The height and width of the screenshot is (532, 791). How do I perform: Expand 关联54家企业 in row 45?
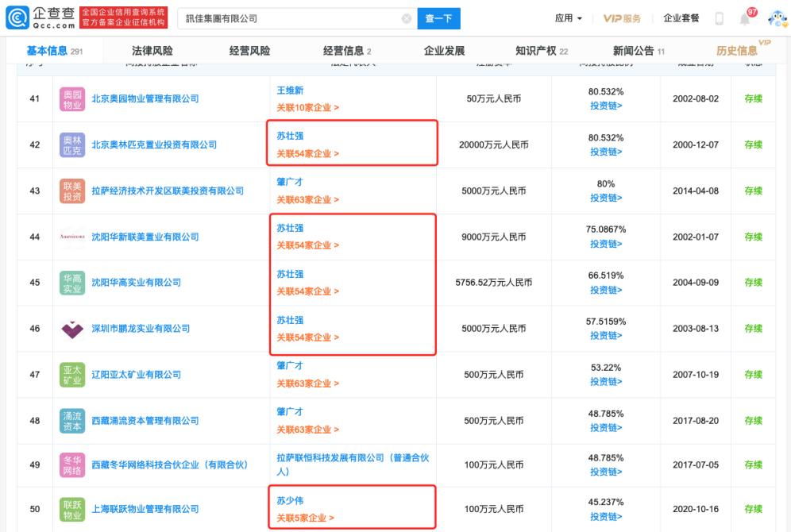(307, 291)
